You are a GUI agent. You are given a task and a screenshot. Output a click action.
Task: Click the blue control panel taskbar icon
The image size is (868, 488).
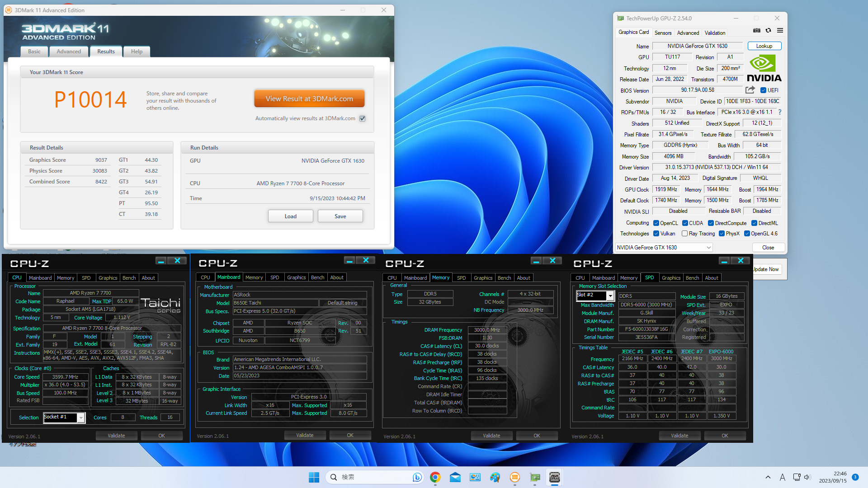click(475, 477)
